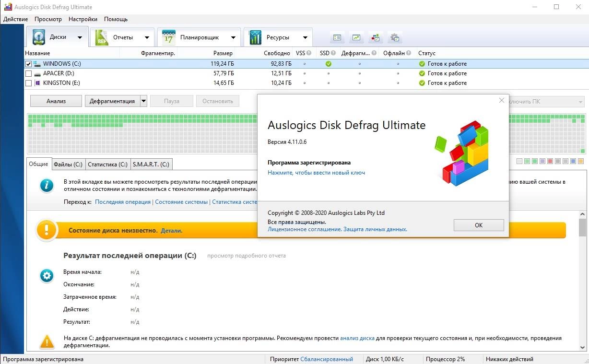Click the green status icon in the KINGSTON (E:) row
589x364 pixels.
click(422, 83)
